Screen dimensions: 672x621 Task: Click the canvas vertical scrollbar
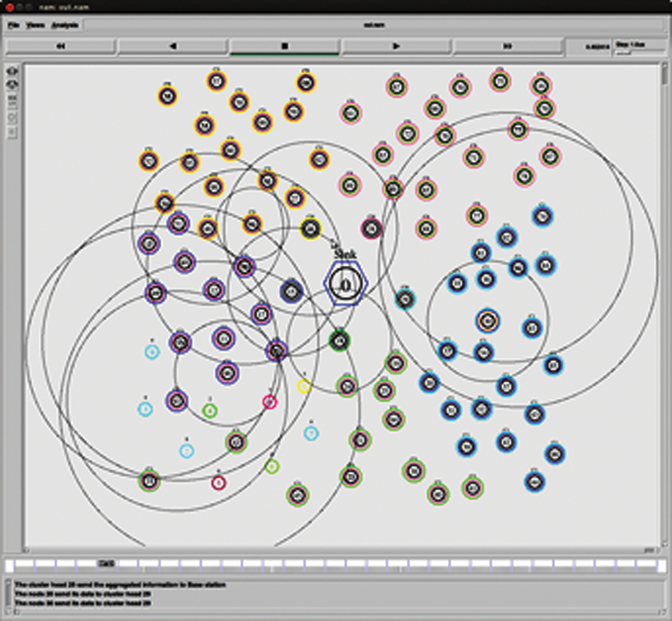point(664,76)
